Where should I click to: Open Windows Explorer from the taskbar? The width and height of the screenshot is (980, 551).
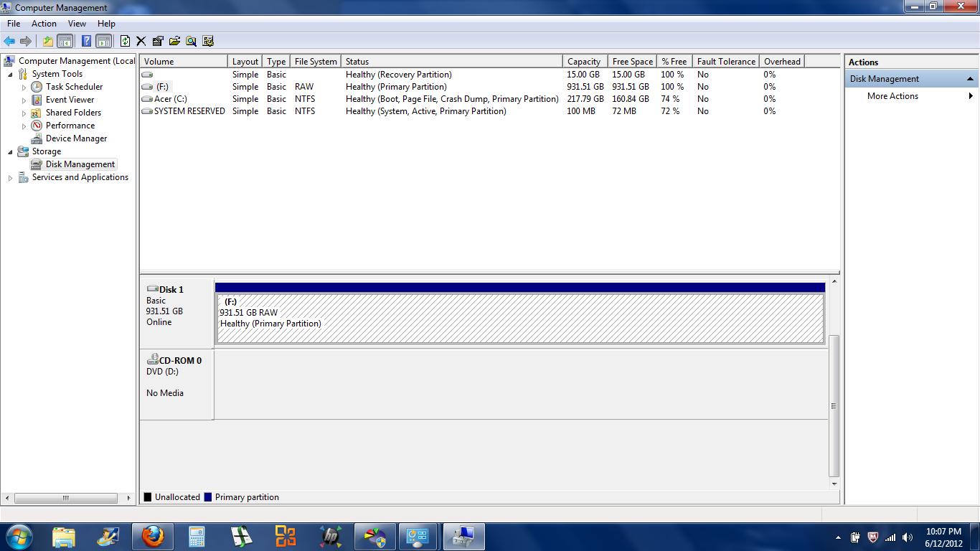[x=64, y=537]
